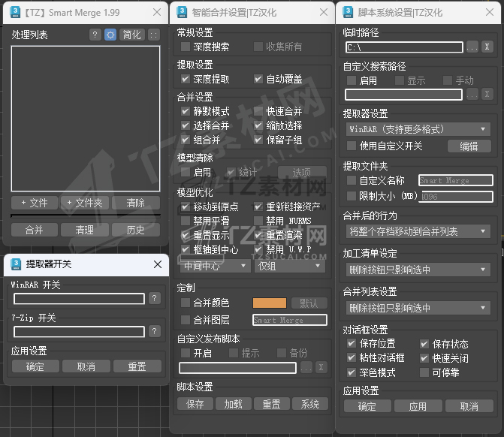The width and height of the screenshot is (504, 437).
Task: Toggle 自动覆盖 checkbox
Action: pyautogui.click(x=258, y=79)
